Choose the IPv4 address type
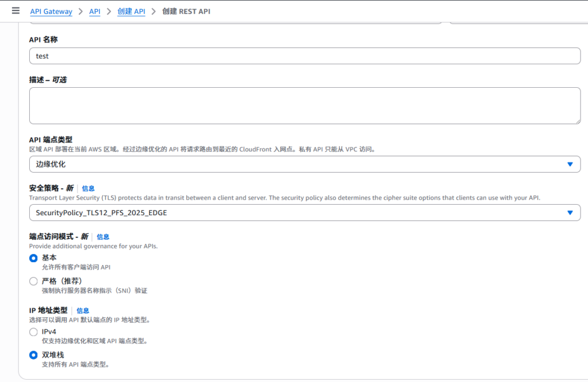Viewport: 588px width, 382px height. pyautogui.click(x=33, y=332)
